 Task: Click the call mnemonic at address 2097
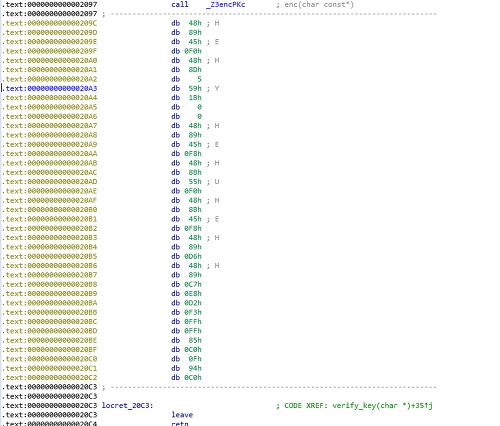[x=180, y=5]
